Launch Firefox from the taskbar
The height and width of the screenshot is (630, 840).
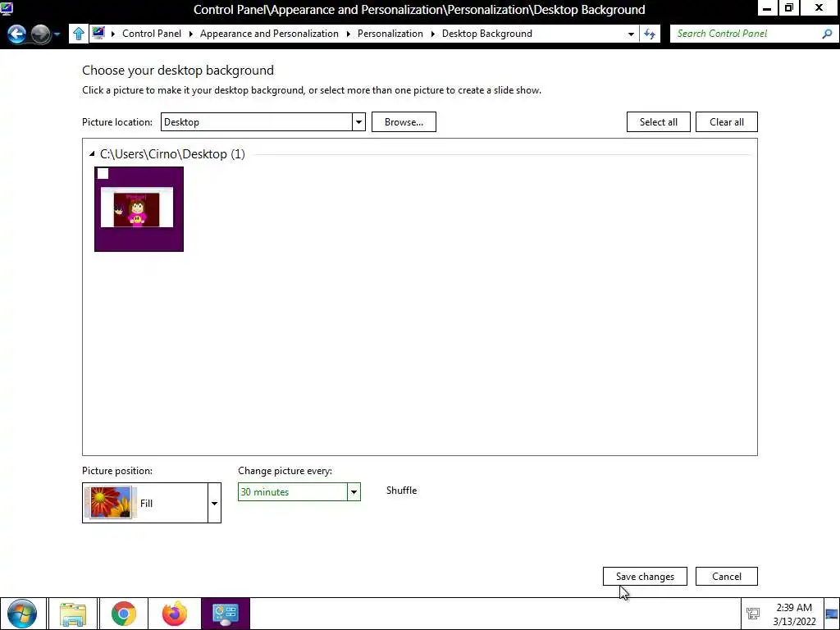pos(175,614)
